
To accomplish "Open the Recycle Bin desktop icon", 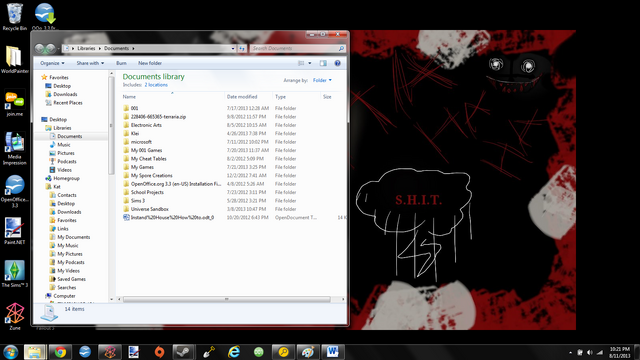I will (15, 16).
